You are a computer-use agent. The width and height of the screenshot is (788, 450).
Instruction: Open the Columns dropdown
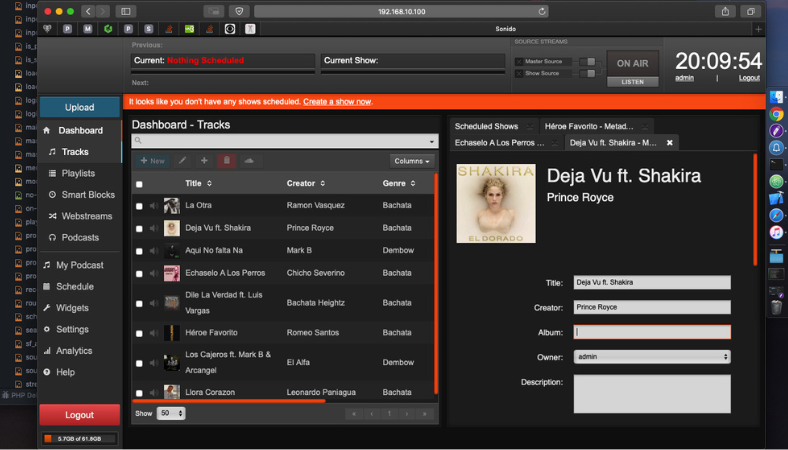412,160
